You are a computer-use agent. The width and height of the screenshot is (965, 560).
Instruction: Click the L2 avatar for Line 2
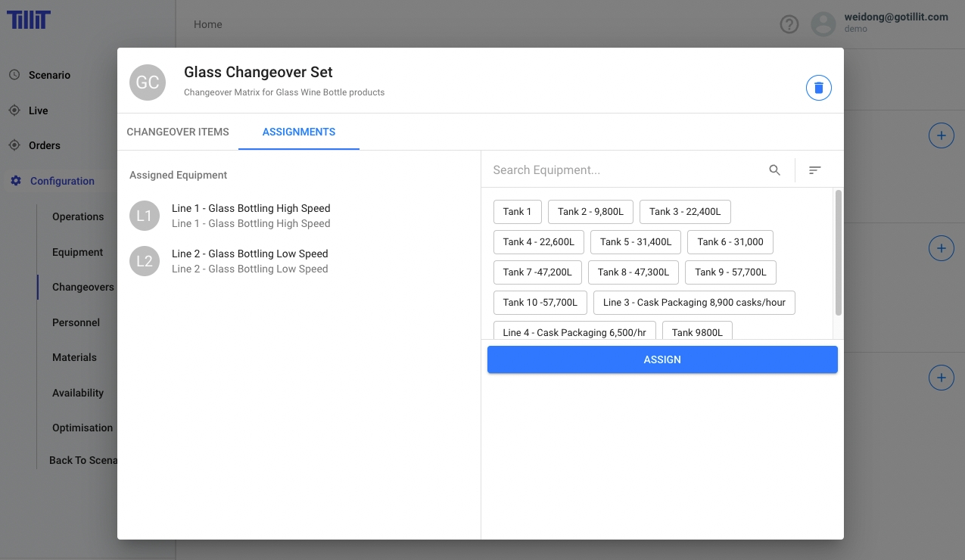click(x=145, y=261)
